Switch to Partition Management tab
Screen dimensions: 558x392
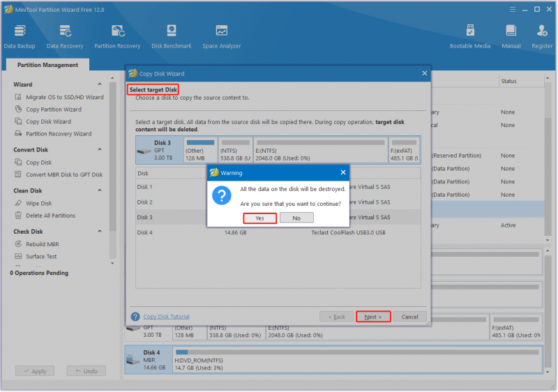47,65
